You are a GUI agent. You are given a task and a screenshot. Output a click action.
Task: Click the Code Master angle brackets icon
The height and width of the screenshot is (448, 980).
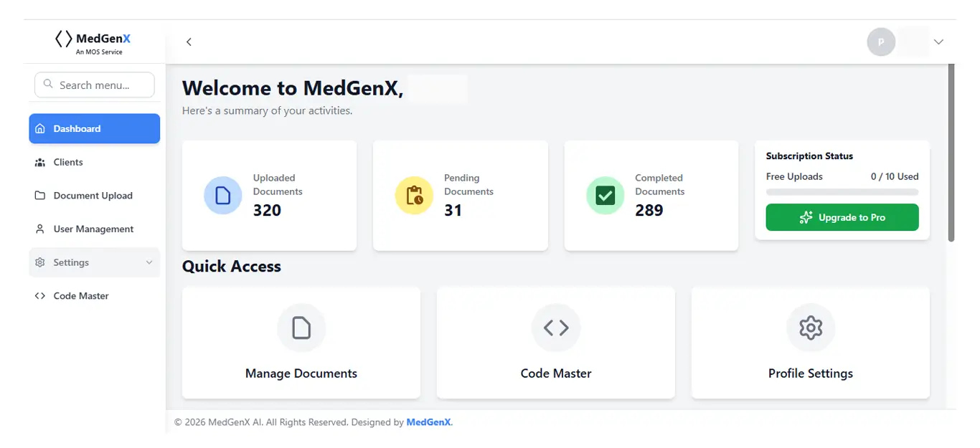(x=556, y=328)
